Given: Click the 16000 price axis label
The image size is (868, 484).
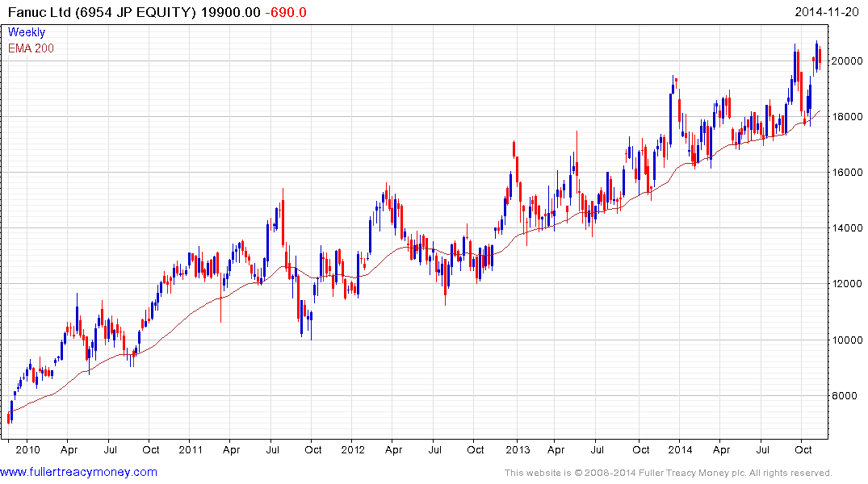Looking at the screenshot, I should (x=847, y=173).
